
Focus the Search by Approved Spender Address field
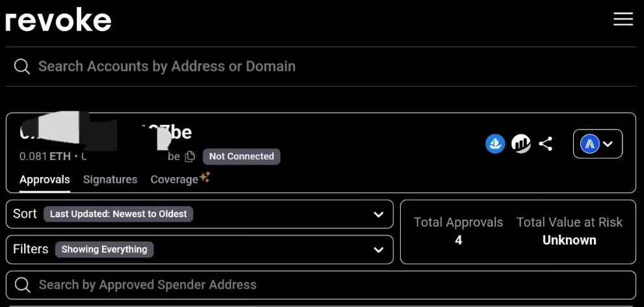[321, 285]
